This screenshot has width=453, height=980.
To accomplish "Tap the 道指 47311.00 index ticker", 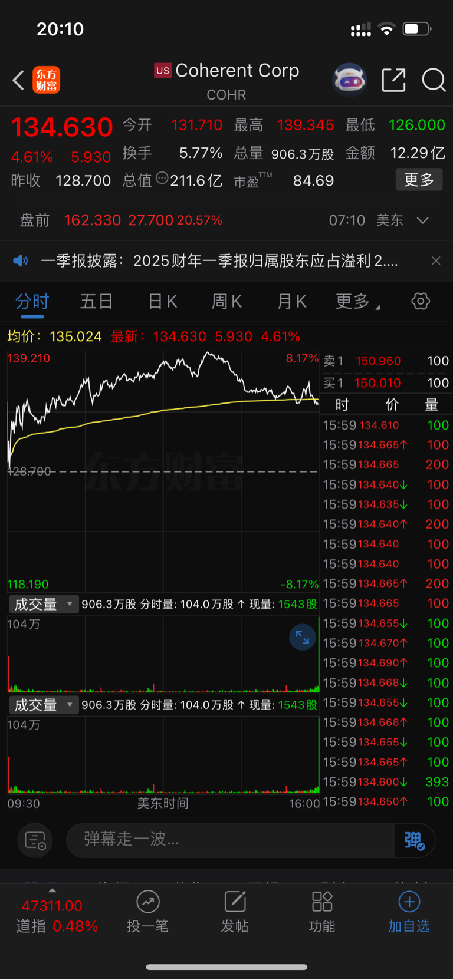I will tap(57, 916).
